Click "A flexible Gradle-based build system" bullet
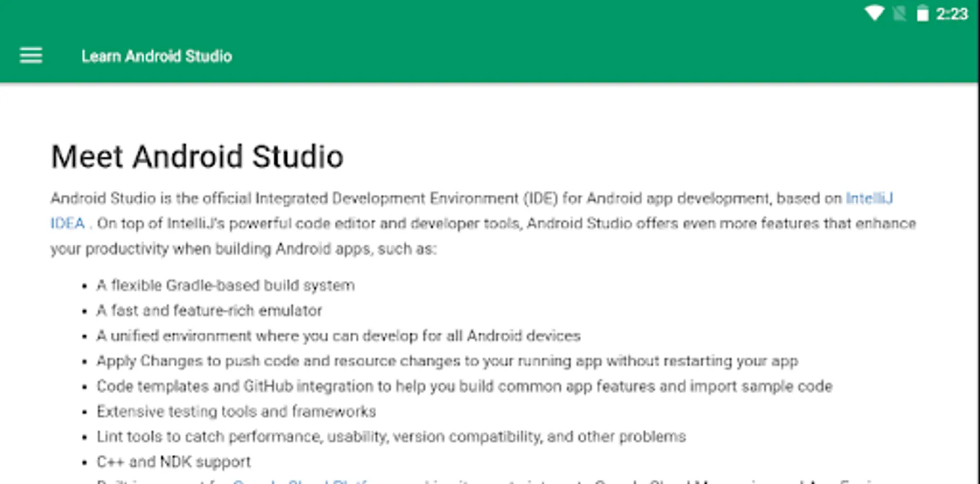Image resolution: width=980 pixels, height=484 pixels. pyautogui.click(x=225, y=285)
